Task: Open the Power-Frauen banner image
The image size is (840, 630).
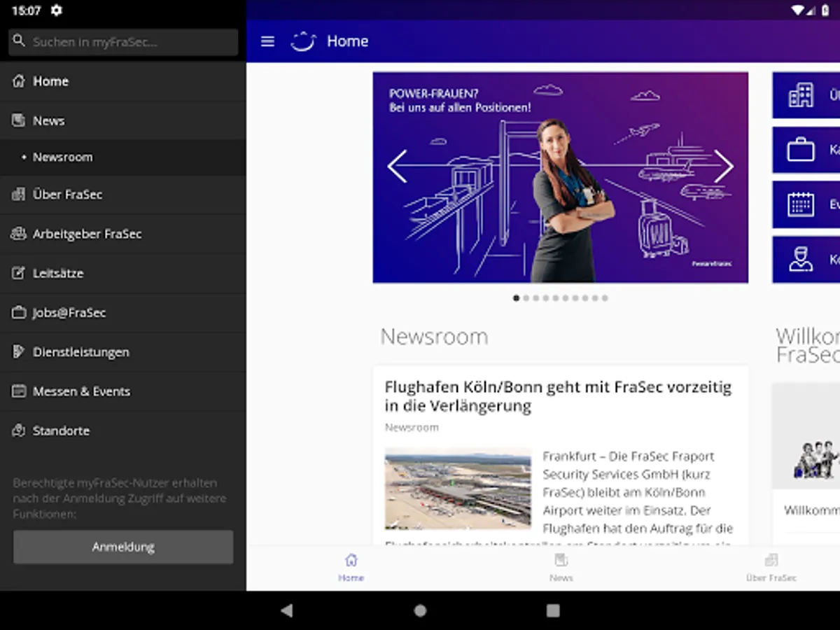Action: coord(560,177)
